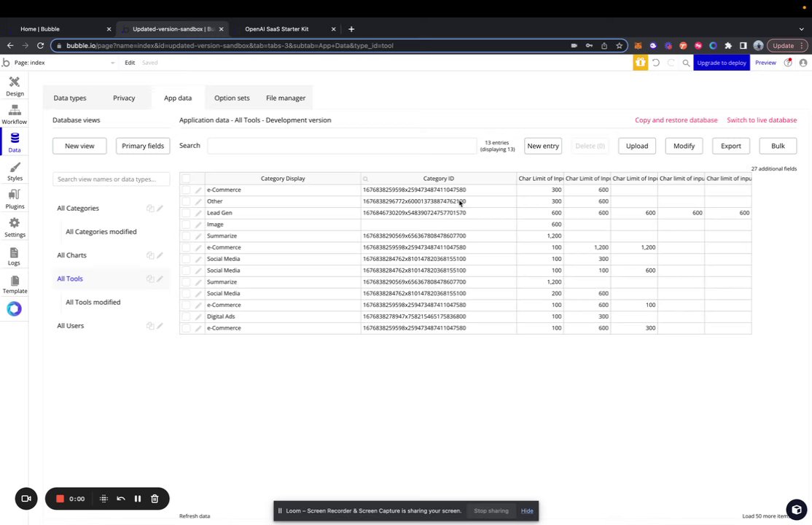
Task: Edit the Digital Ads row entry
Action: coord(198,316)
